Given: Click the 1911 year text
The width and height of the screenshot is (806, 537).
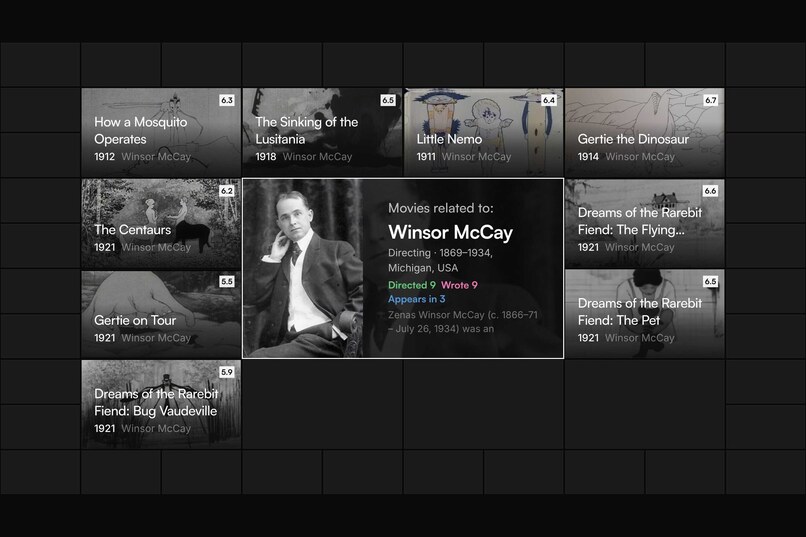Looking at the screenshot, I should (426, 157).
